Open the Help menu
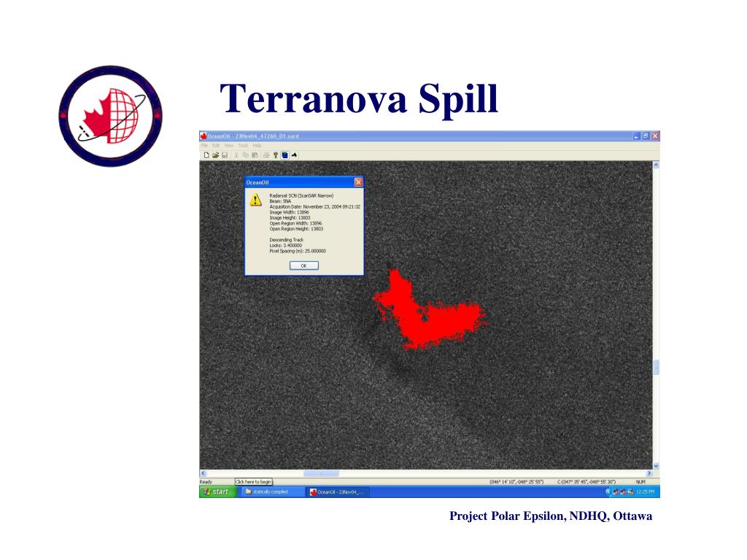Screen dimensions: 747x560 pos(257,145)
